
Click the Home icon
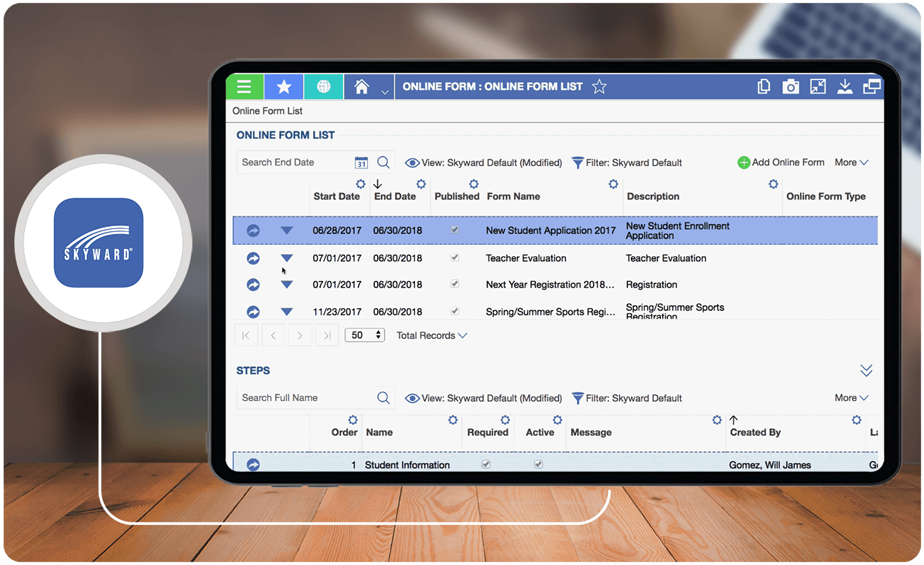[362, 86]
